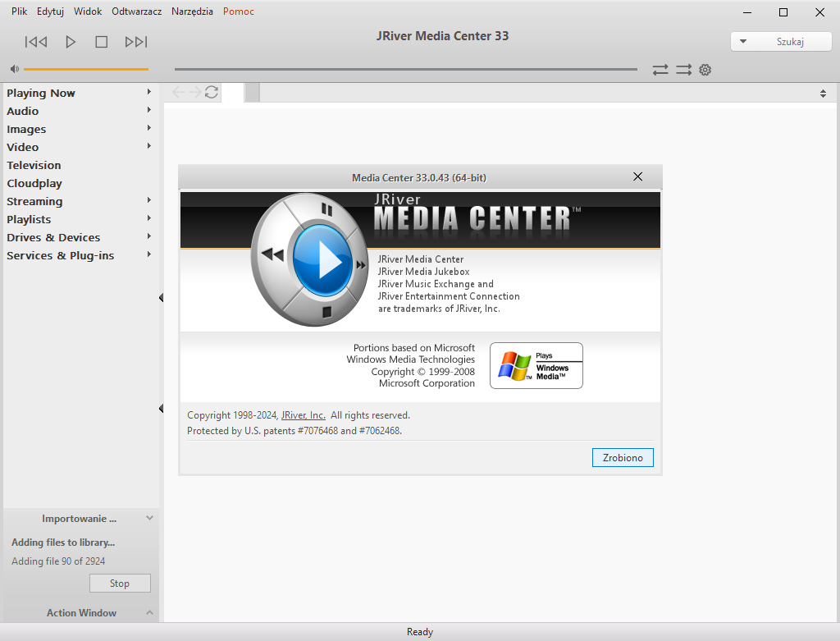Adjust the orange volume slider
This screenshot has width=840, height=641.
click(85, 69)
